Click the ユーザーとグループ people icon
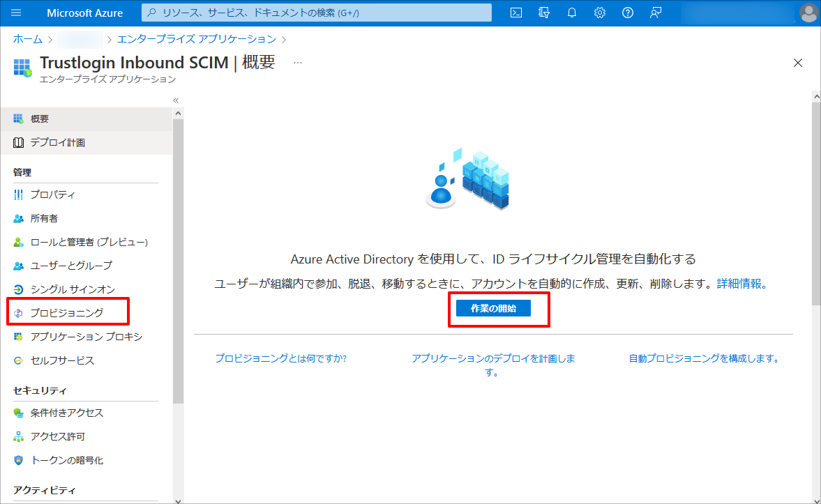 [18, 266]
